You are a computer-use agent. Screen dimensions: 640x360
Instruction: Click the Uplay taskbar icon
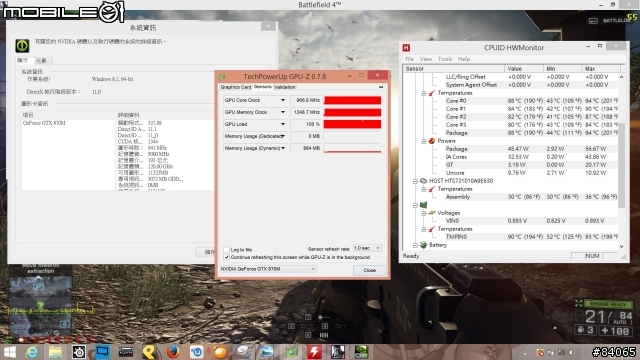point(196,352)
